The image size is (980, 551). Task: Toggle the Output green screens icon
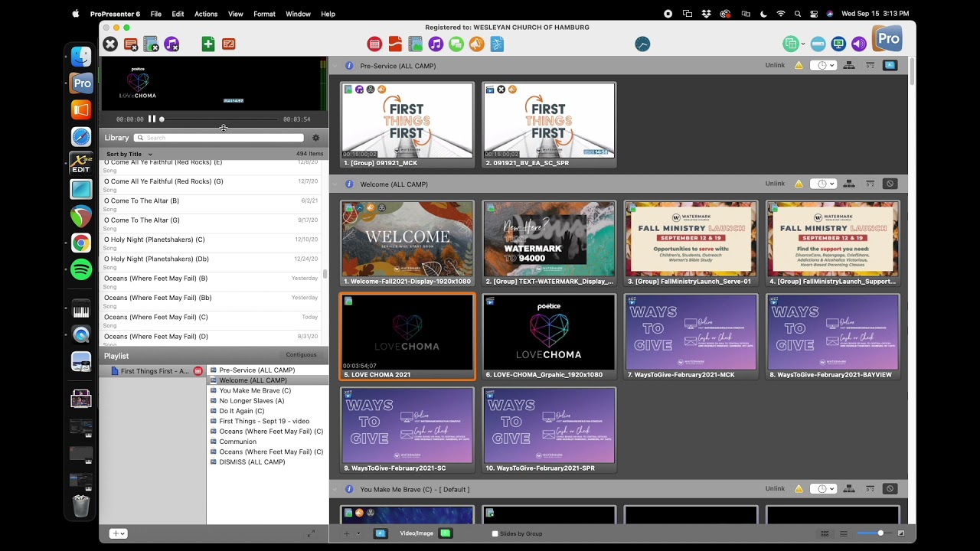[789, 44]
